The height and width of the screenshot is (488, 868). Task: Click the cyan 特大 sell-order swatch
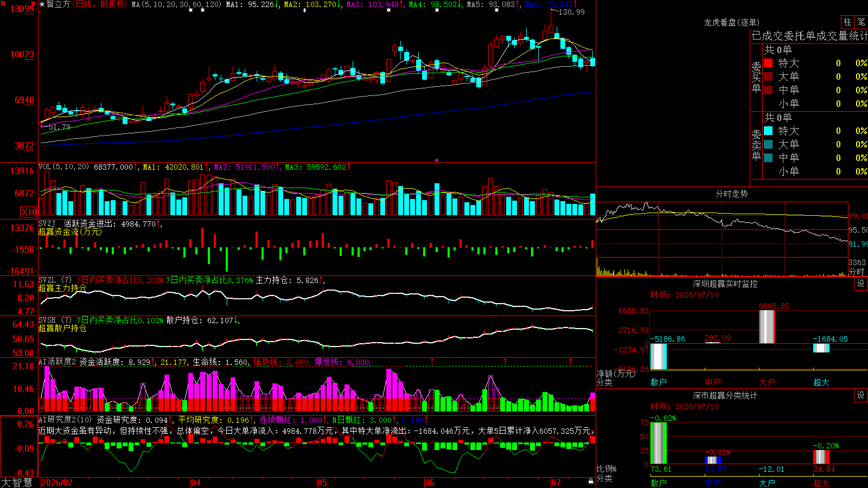[768, 131]
